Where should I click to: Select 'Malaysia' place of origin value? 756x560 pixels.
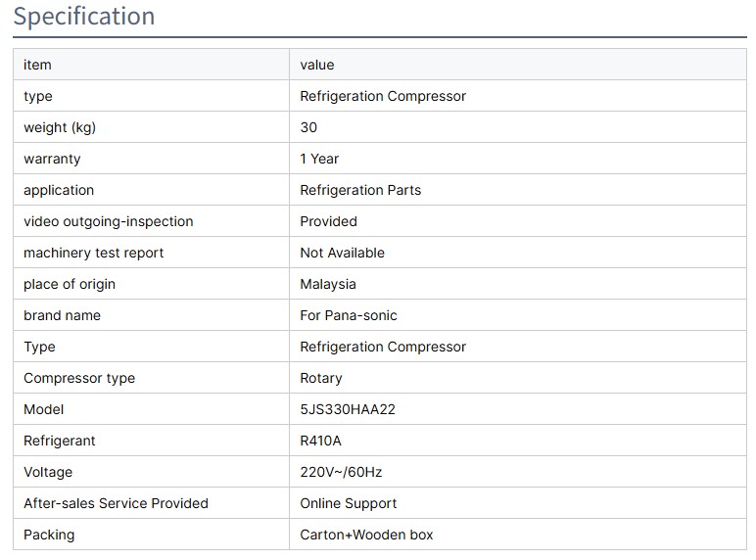pyautogui.click(x=328, y=284)
